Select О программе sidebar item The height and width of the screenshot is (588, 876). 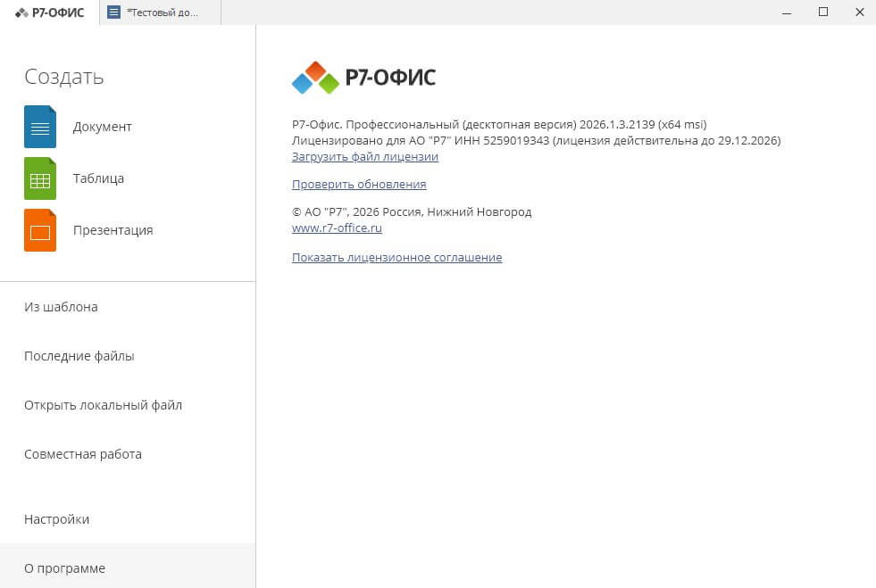tap(128, 566)
